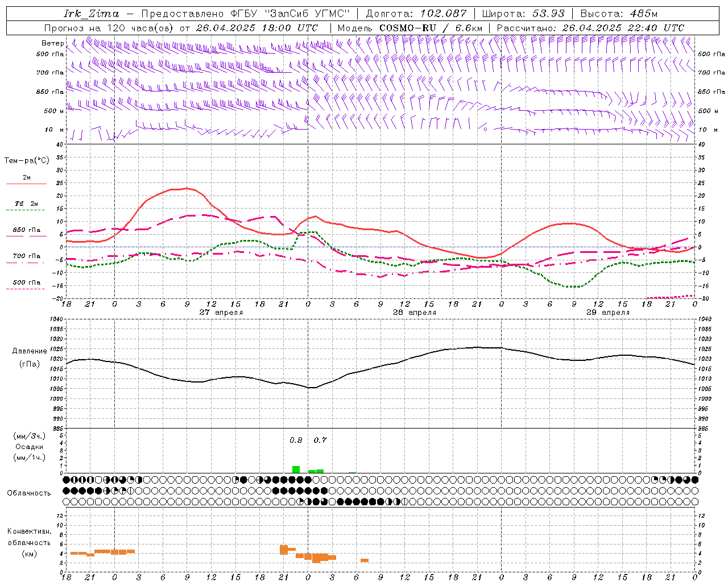
Task: Click the Давление panel label
Action: [x=30, y=351]
